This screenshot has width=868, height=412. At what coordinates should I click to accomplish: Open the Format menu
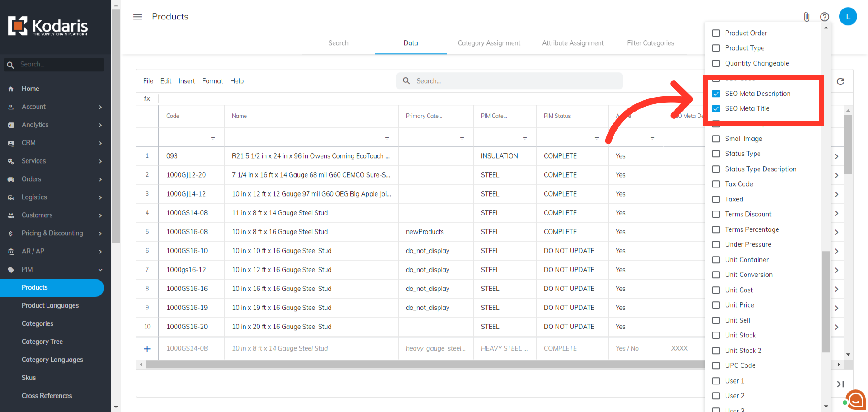tap(212, 81)
